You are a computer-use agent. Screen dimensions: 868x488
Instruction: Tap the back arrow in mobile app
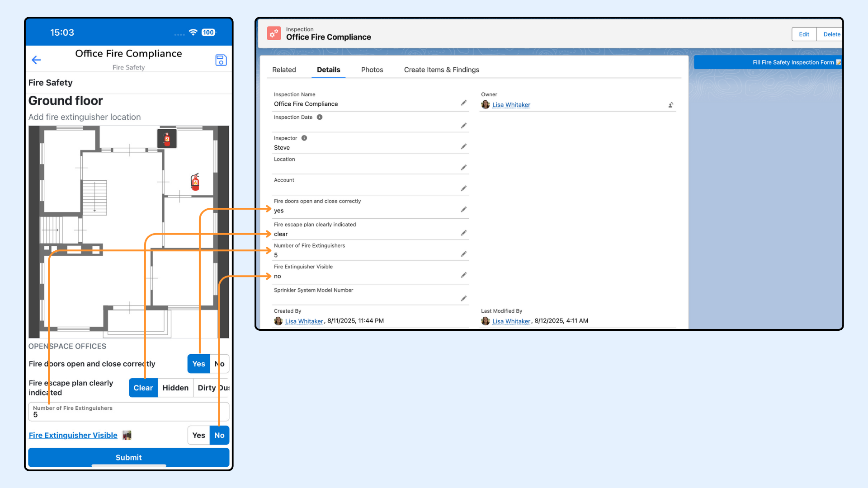(37, 60)
